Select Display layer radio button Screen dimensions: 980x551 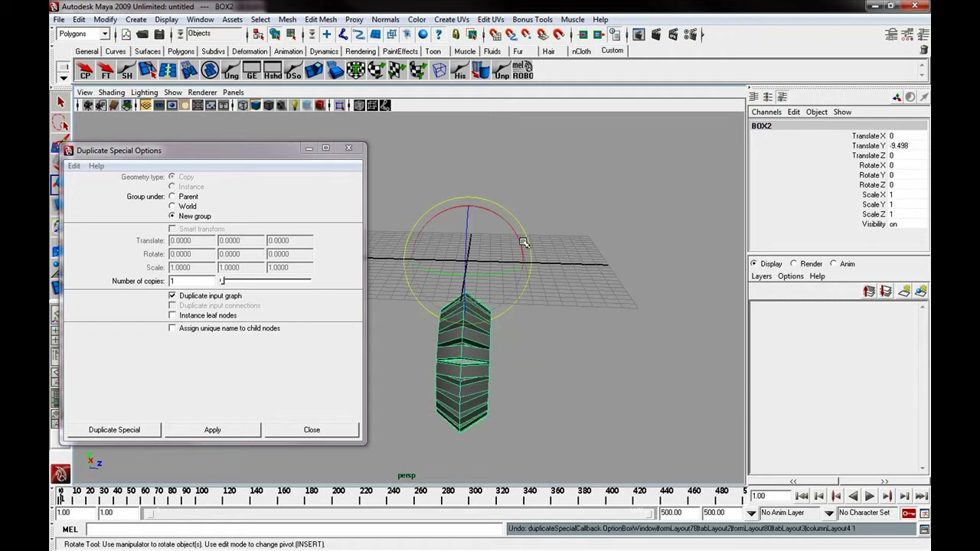pos(753,264)
